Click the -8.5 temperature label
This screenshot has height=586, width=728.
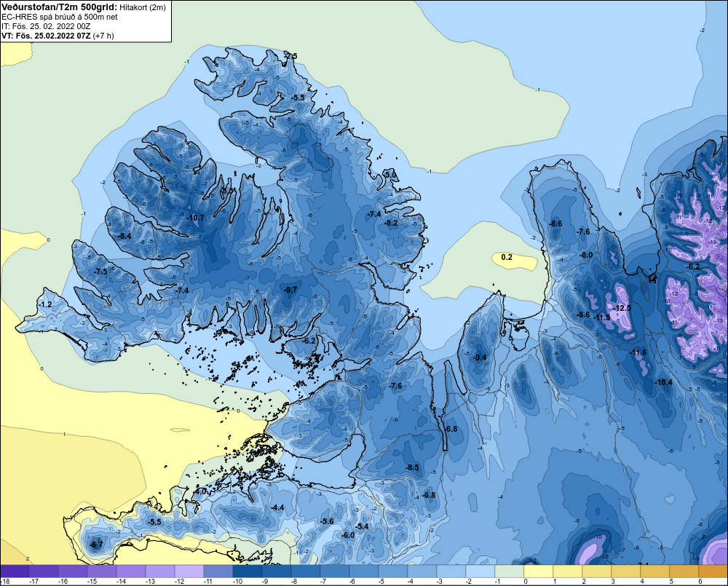pos(412,467)
